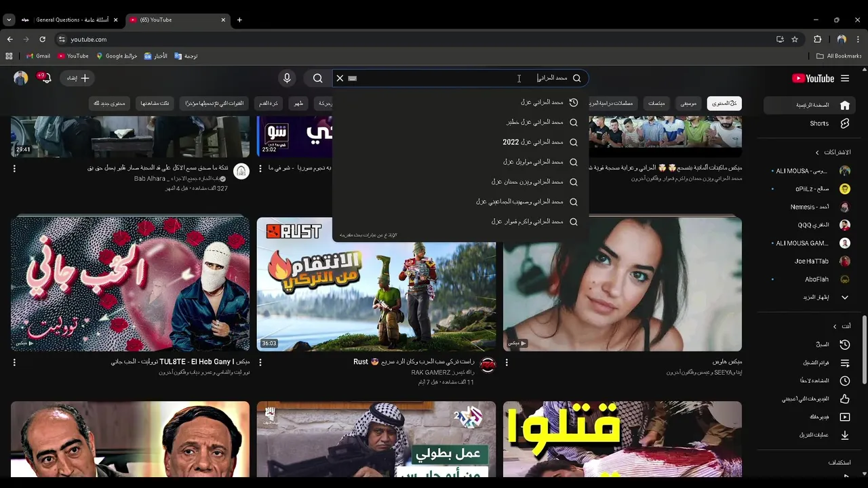Switch to General Questions browser tab

click(72, 20)
